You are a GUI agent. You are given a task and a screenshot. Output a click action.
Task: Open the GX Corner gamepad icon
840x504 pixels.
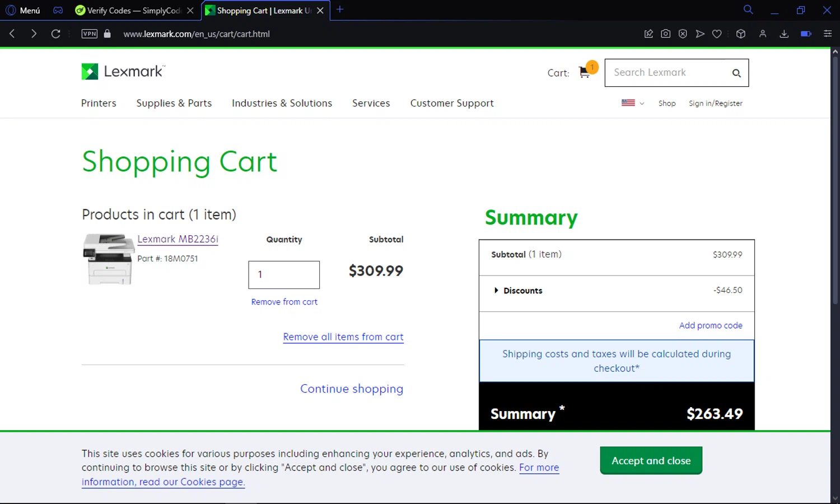pos(58,10)
